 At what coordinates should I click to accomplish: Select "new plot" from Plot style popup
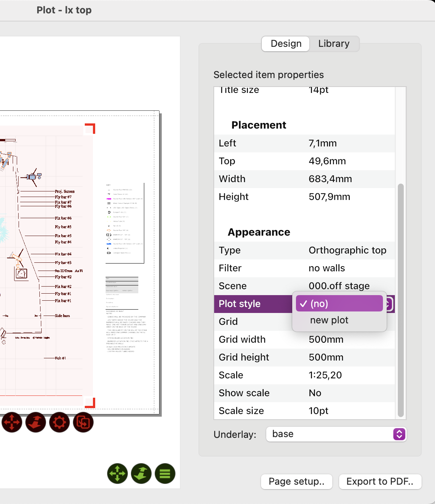click(x=329, y=320)
